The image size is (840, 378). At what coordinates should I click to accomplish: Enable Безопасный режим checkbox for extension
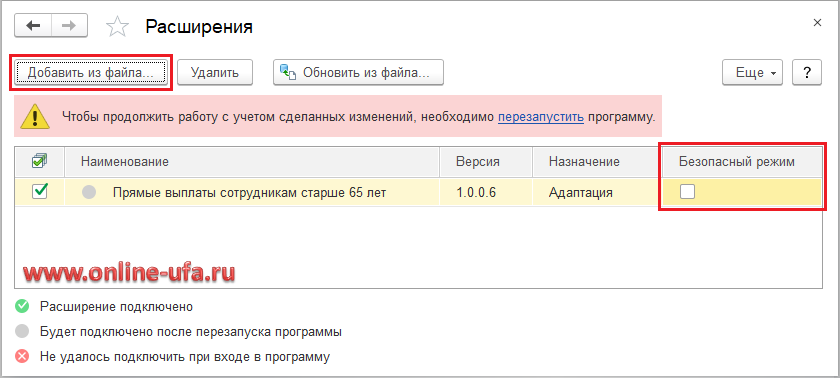coord(687,192)
